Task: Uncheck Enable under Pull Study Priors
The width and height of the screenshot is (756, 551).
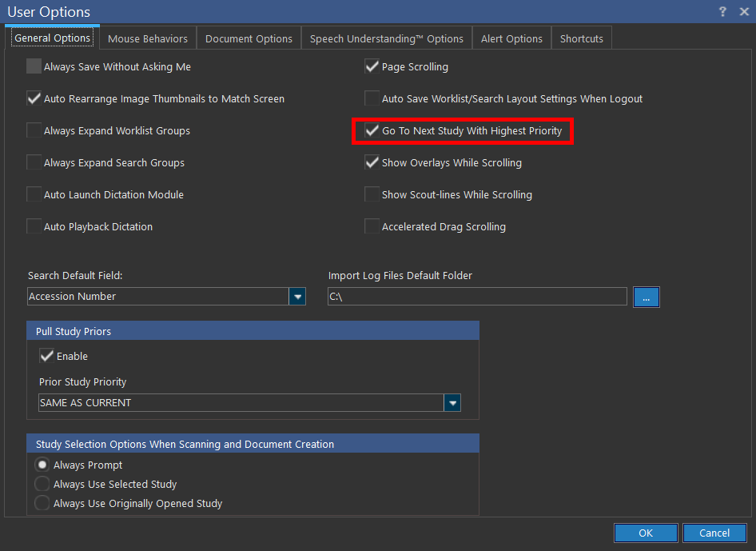Action: 47,356
